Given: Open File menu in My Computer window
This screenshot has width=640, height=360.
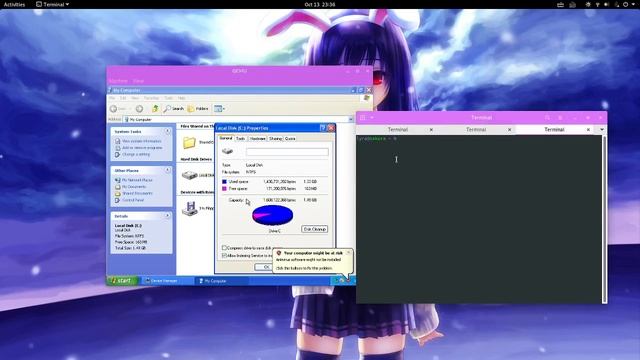Looking at the screenshot, I should click(111, 98).
